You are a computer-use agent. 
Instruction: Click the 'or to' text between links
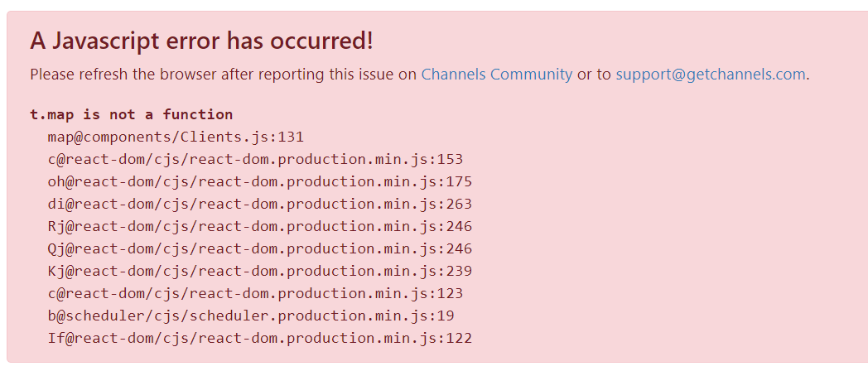click(593, 75)
